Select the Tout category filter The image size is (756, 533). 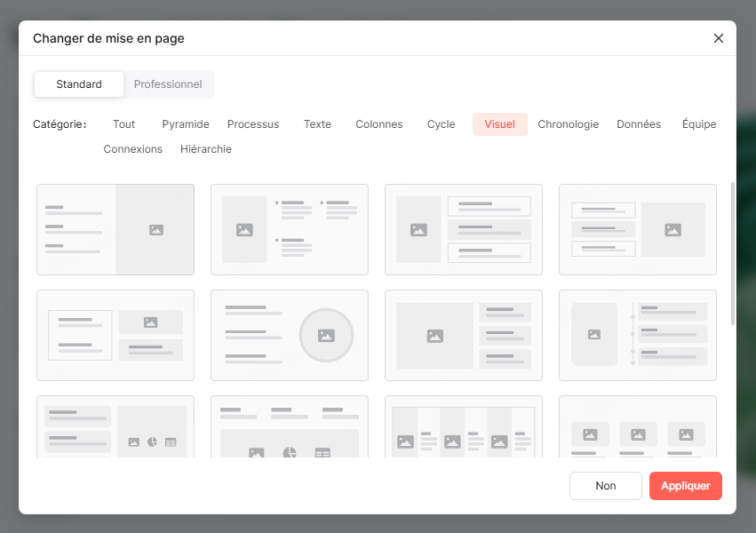pos(123,124)
